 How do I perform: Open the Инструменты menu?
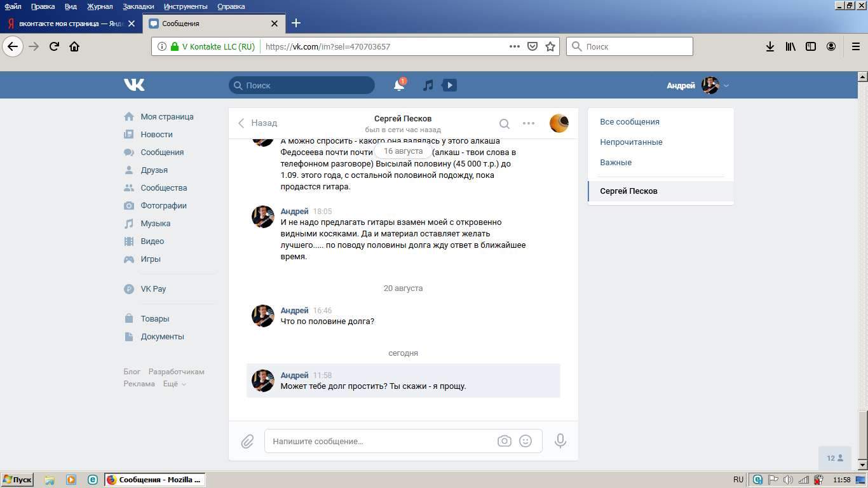point(186,6)
